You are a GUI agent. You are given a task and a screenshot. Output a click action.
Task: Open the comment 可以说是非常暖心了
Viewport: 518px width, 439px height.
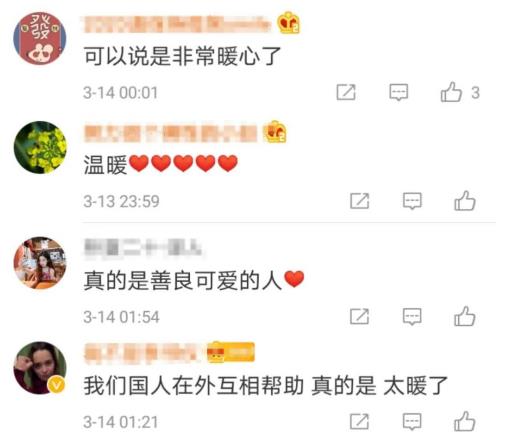pos(182,56)
